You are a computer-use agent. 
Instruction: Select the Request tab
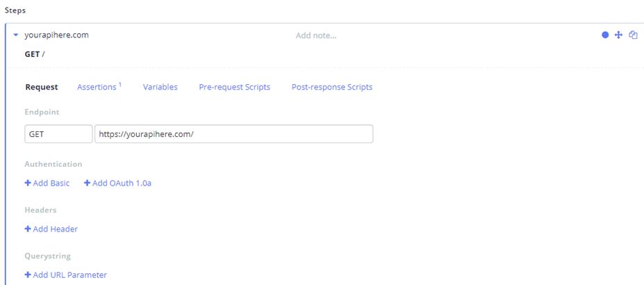pyautogui.click(x=42, y=87)
